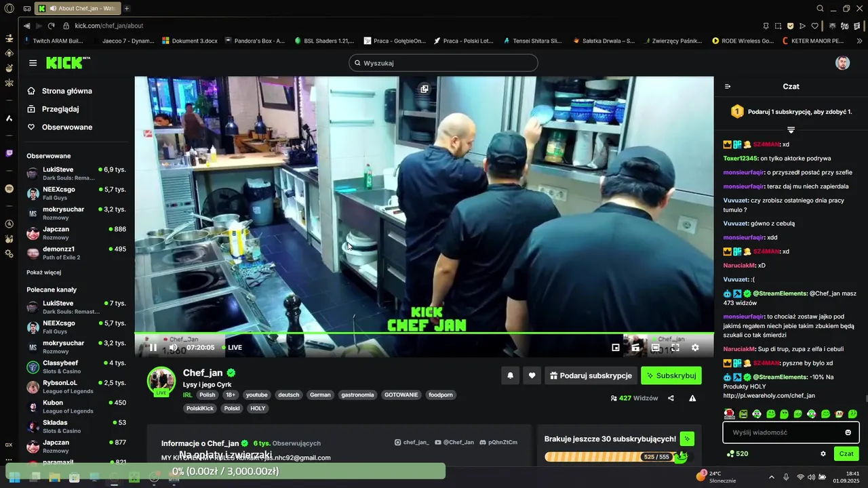Select the Polish tag
The width and height of the screenshot is (868, 488).
[x=208, y=394]
